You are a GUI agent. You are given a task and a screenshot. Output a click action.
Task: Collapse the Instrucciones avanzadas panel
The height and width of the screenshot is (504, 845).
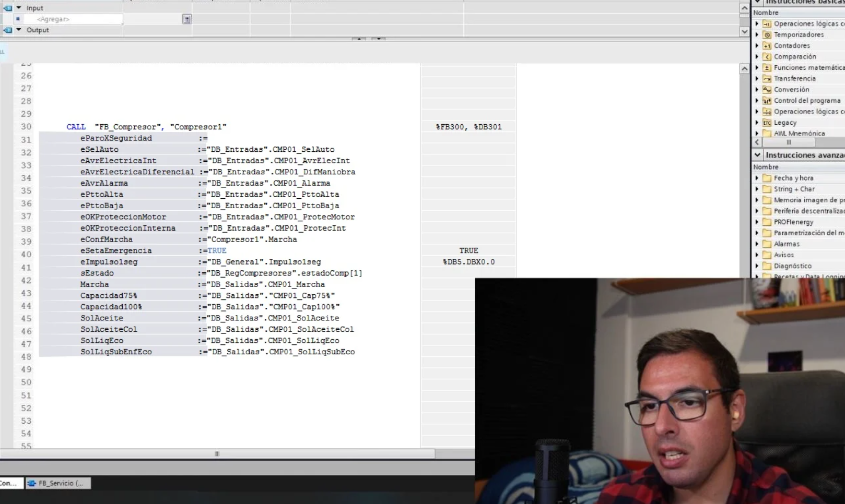(757, 155)
